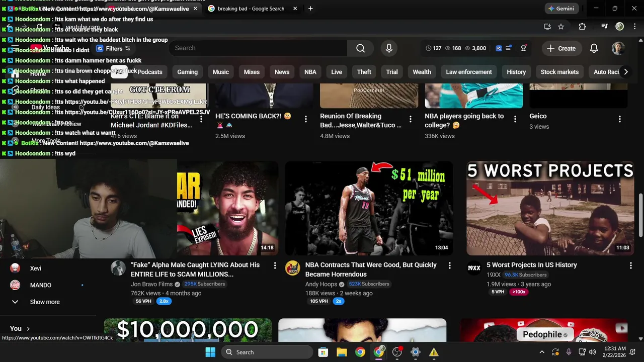Switch to the breaking bad Google Search tab
Image resolution: width=644 pixels, height=362 pixels.
pos(251,9)
